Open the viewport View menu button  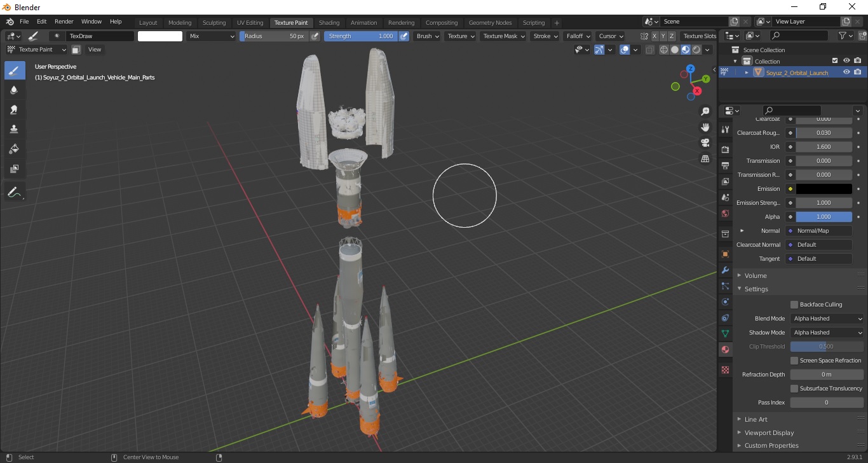pos(94,50)
